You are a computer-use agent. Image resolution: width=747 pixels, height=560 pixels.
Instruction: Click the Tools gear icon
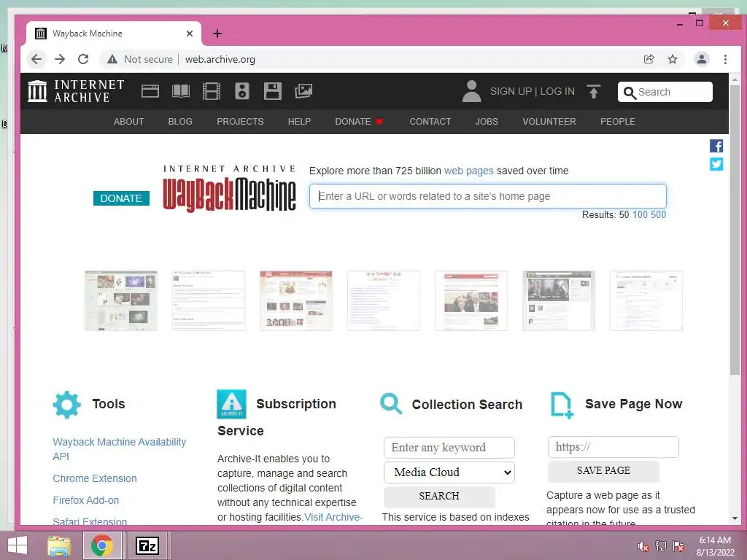click(66, 405)
